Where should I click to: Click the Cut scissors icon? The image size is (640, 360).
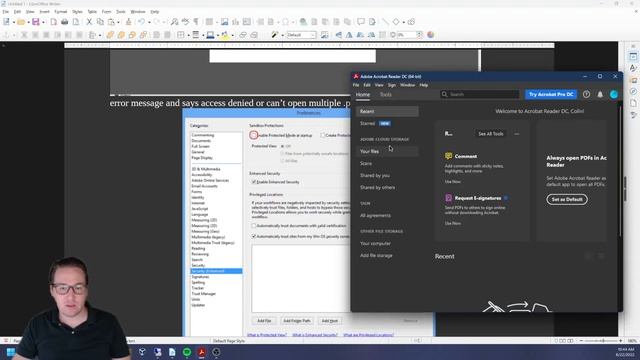point(89,22)
